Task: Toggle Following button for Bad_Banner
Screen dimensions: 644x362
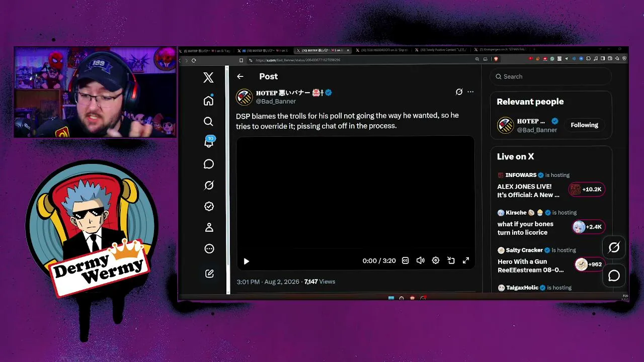Action: (584, 125)
